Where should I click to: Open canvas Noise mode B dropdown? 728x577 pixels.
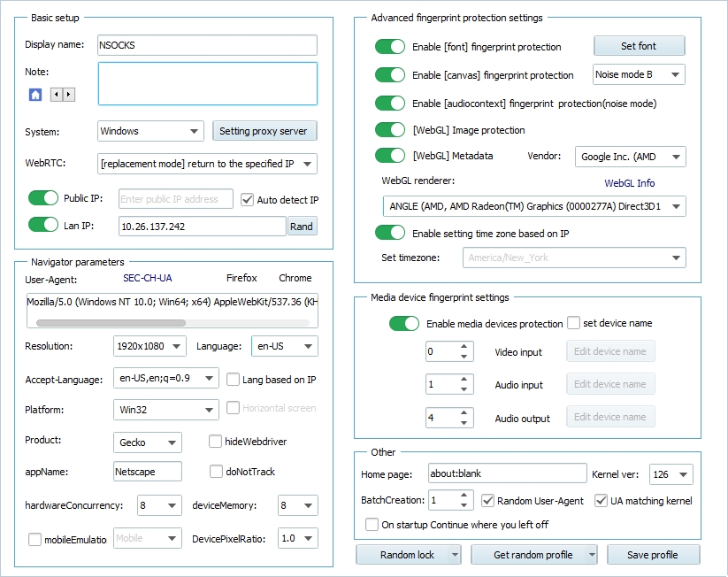[x=639, y=74]
